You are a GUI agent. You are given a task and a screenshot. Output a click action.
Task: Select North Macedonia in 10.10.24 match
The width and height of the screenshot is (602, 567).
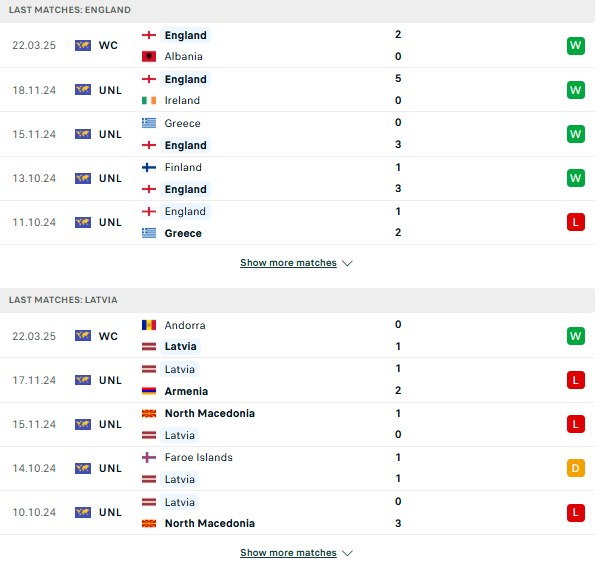pyautogui.click(x=210, y=523)
